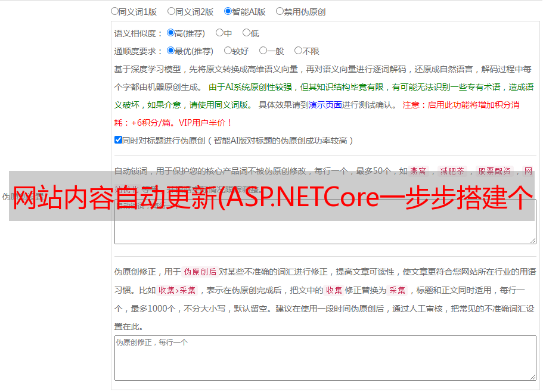543x392 pixels.
Task: Click the 收集>采集 example tag
Action: (x=177, y=290)
